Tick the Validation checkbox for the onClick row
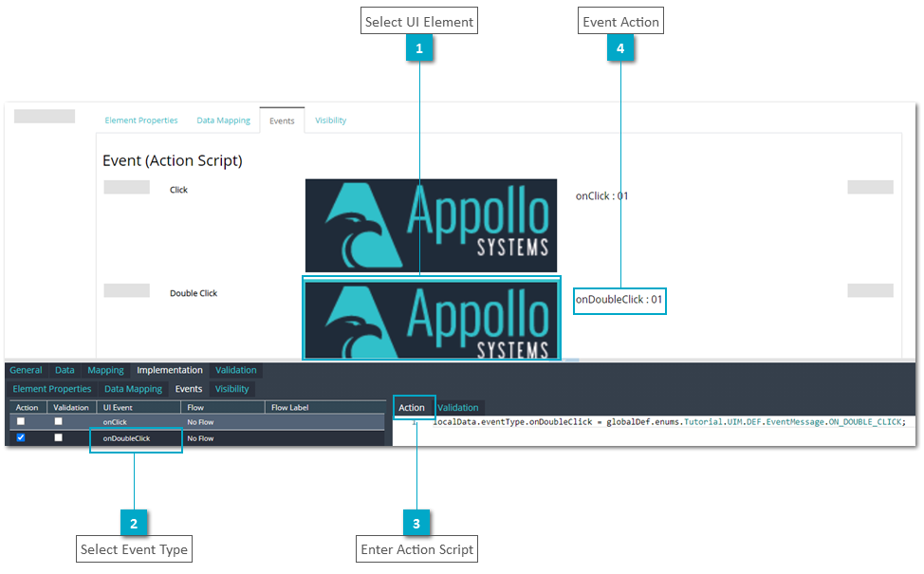The height and width of the screenshot is (574, 924). pos(58,421)
